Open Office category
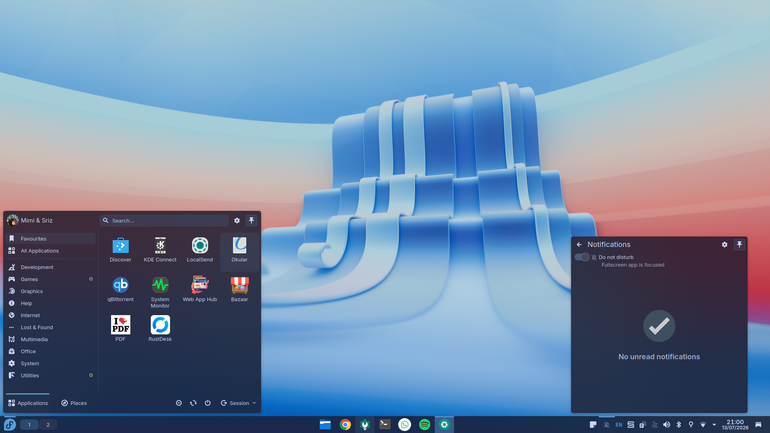This screenshot has width=770, height=433. pyautogui.click(x=51, y=352)
